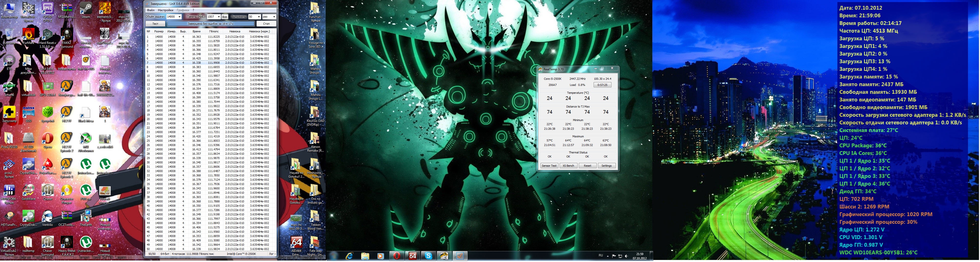This screenshot has width=980, height=262.
Task: Click the 0:57:25 timer button in RealTemp
Action: pos(602,85)
